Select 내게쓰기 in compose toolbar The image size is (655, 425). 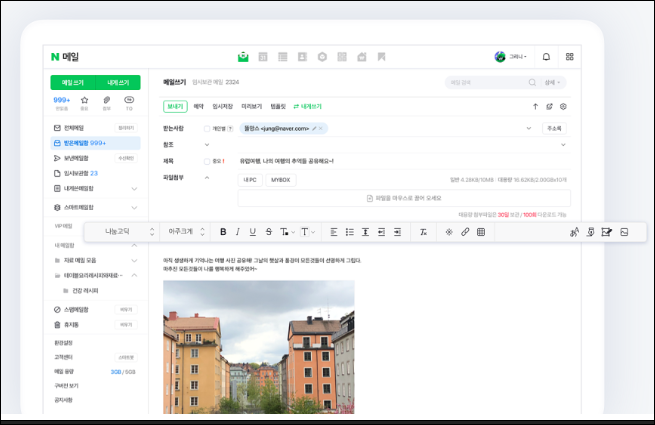pyautogui.click(x=308, y=107)
